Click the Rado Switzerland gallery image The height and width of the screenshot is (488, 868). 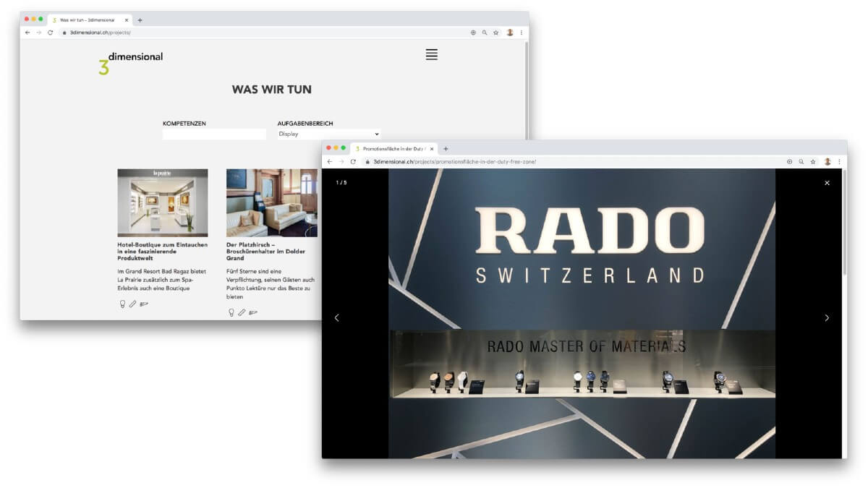(582, 314)
